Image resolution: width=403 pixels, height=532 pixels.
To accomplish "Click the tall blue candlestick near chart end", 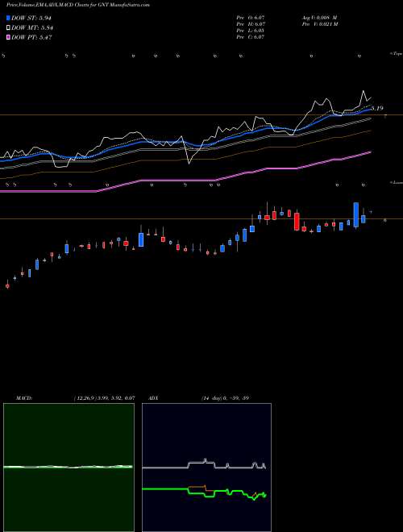I will click(355, 214).
